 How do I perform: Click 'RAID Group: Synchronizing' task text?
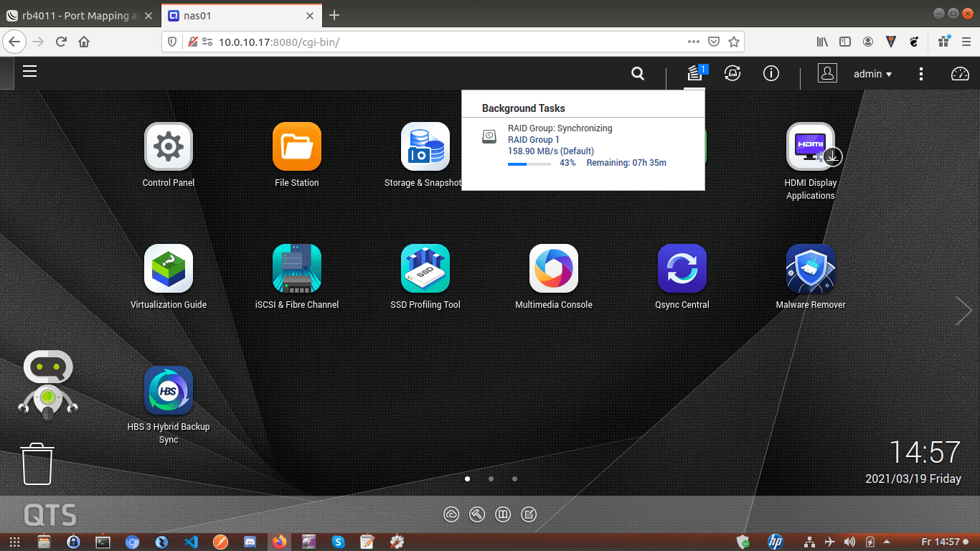pos(560,128)
